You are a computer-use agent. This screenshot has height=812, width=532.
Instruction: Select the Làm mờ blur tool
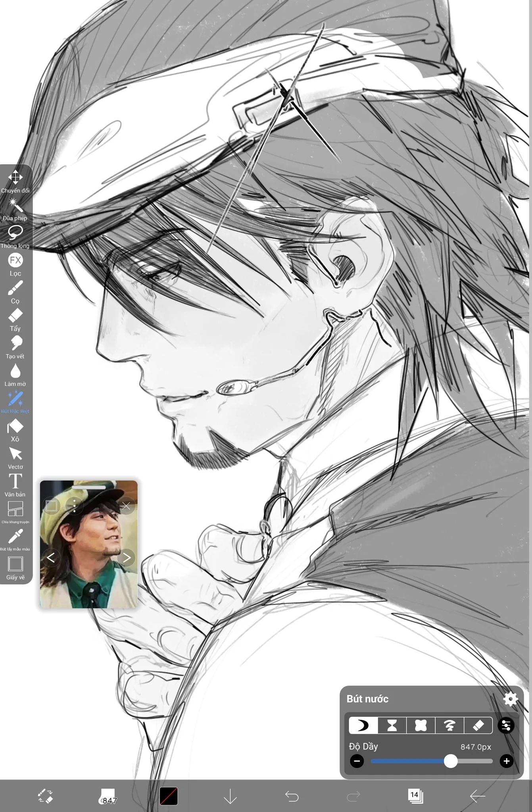point(15,375)
